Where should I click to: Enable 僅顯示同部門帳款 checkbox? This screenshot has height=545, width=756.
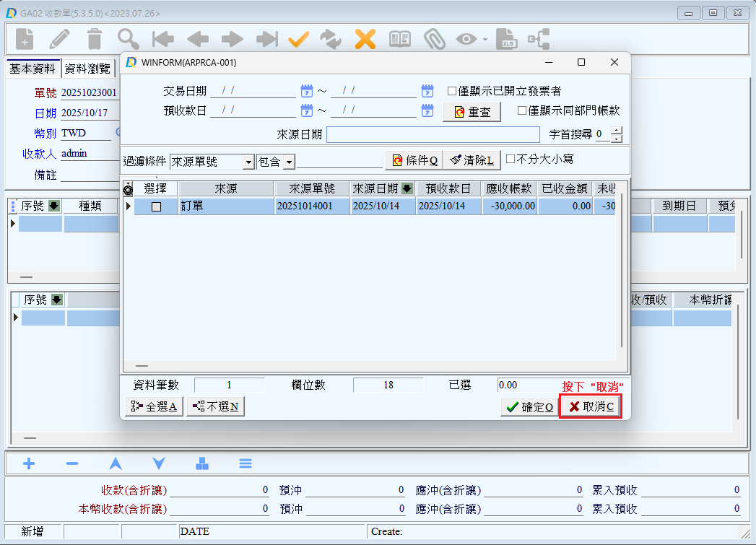(x=522, y=110)
